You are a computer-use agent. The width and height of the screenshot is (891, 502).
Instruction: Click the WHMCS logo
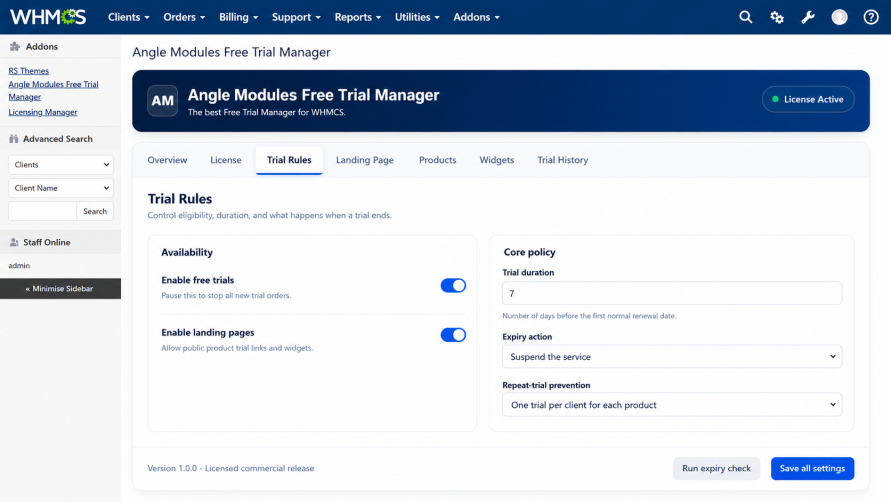pos(48,17)
